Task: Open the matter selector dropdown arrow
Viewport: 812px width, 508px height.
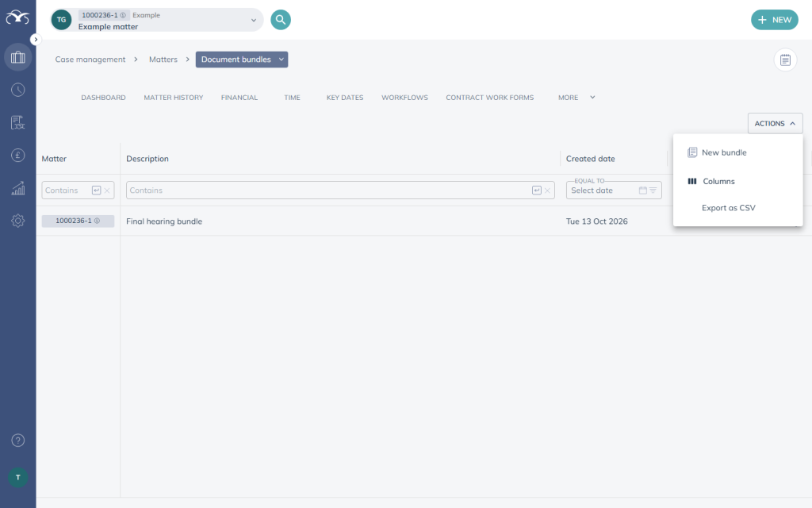Action: point(254,20)
